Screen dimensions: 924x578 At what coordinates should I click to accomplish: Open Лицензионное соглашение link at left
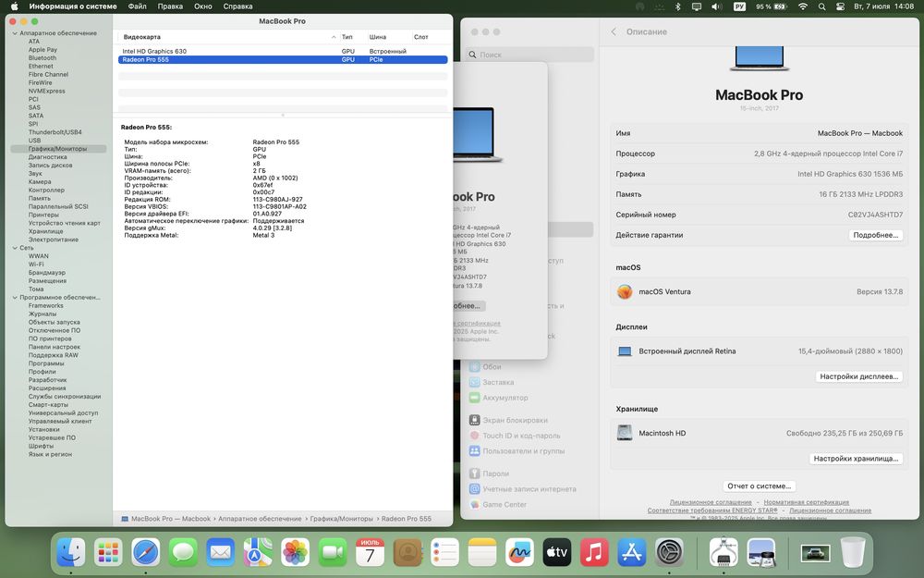pyautogui.click(x=710, y=502)
